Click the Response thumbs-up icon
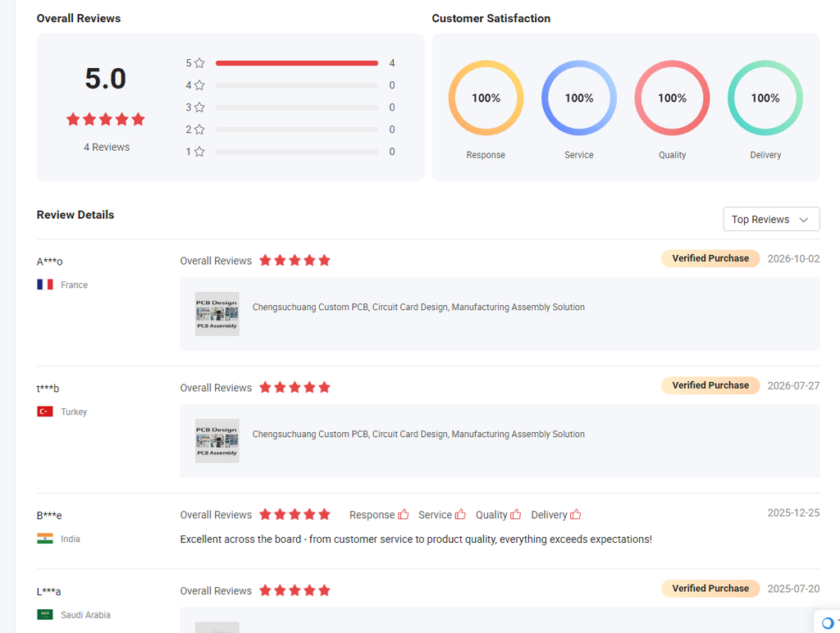 click(x=404, y=514)
